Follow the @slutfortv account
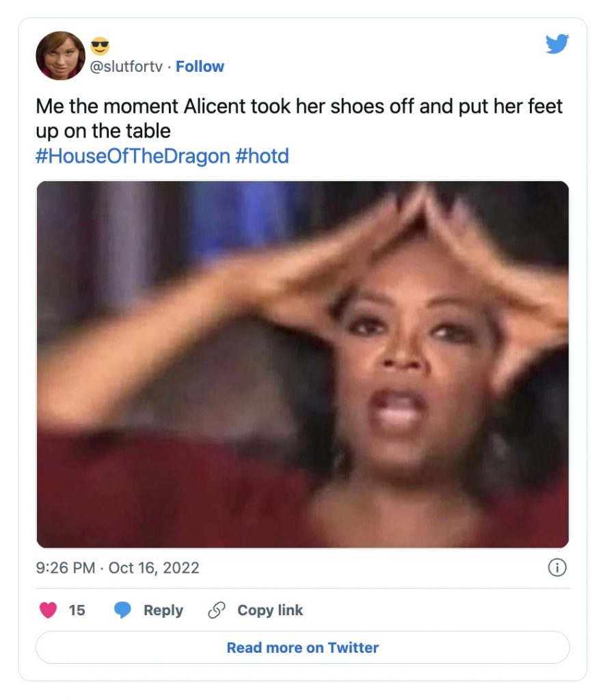The image size is (603, 700). coord(200,66)
